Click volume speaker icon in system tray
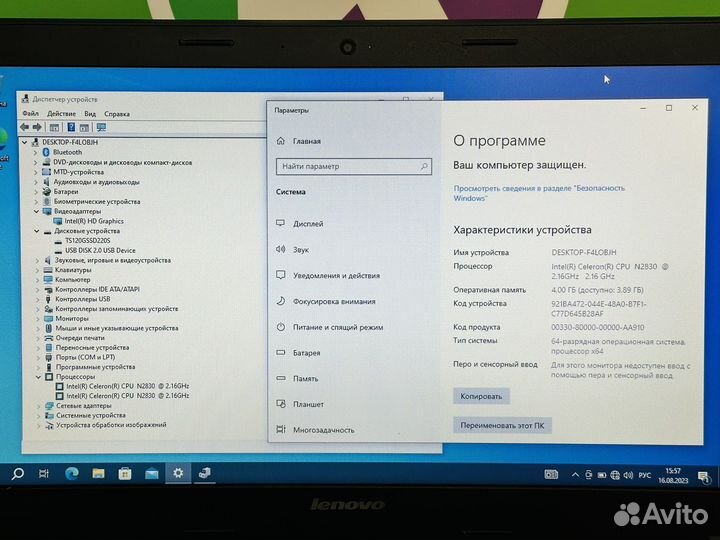Image resolution: width=720 pixels, height=540 pixels. 629,475
